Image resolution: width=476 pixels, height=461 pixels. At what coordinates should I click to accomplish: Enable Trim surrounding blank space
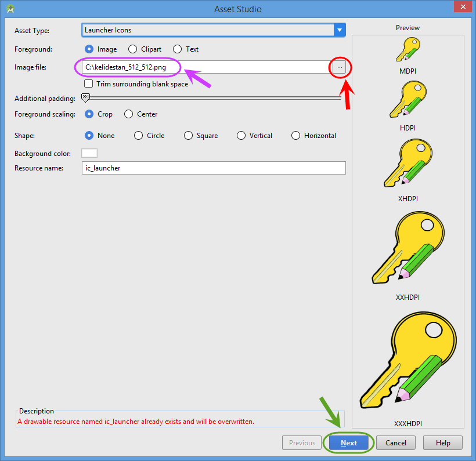tap(88, 84)
